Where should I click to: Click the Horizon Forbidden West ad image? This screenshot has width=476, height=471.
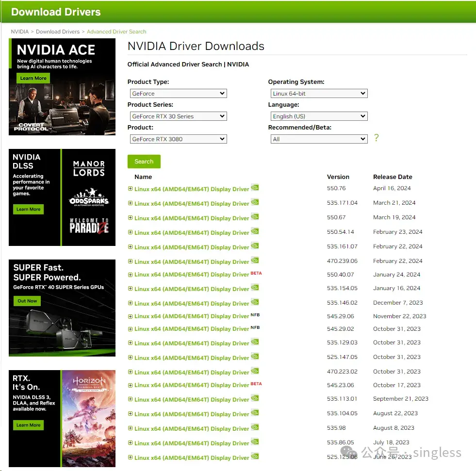tap(89, 419)
